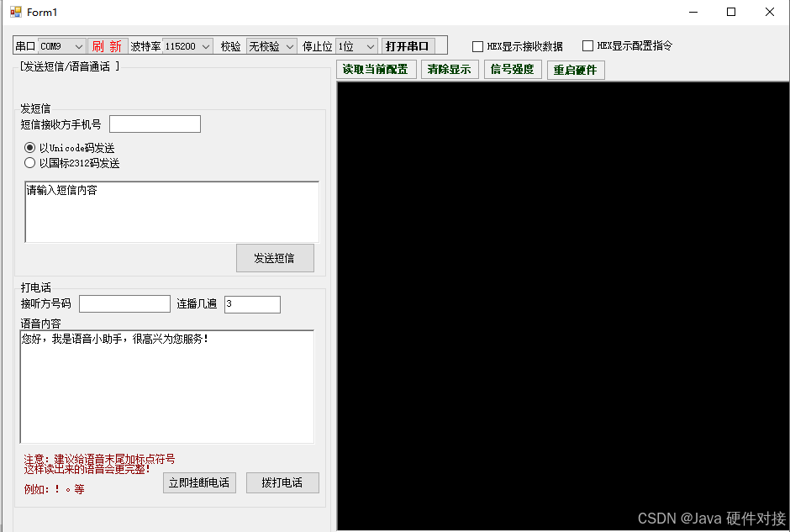Click the 发送短信/语音通话 group label
790x532 pixels.
pyautogui.click(x=70, y=66)
